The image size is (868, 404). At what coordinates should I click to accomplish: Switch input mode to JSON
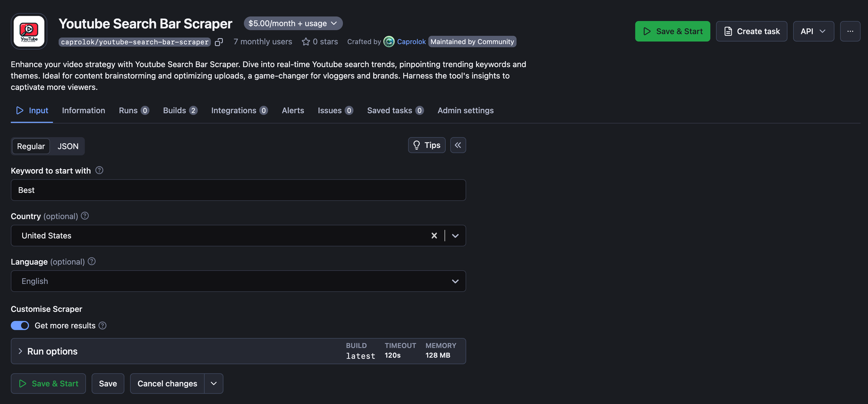click(x=67, y=146)
